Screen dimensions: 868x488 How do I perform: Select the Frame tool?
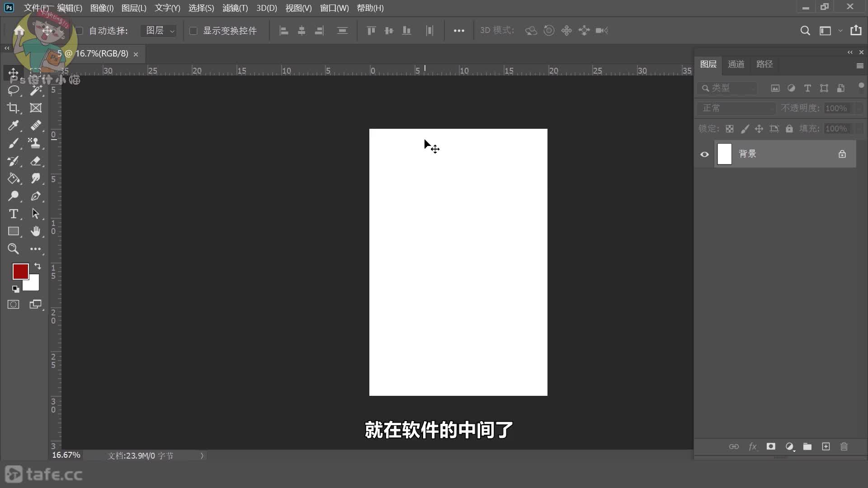tap(36, 108)
